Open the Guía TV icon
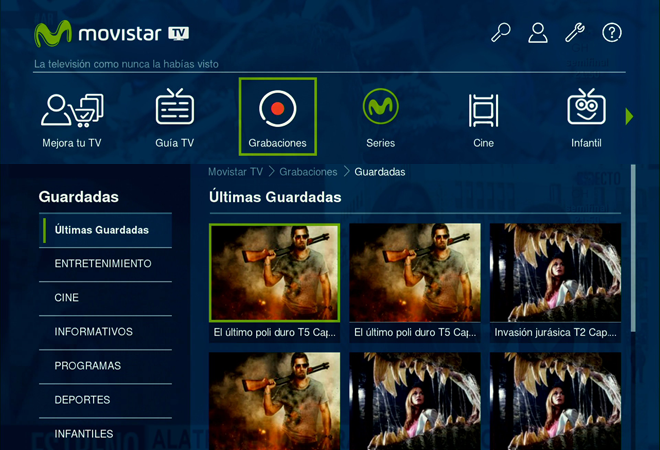Image resolution: width=660 pixels, height=450 pixels. click(175, 107)
